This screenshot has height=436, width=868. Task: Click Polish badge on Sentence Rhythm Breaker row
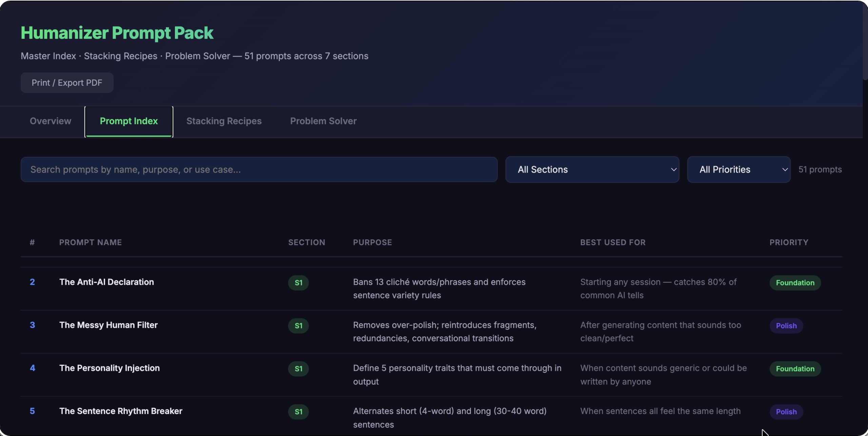click(786, 412)
